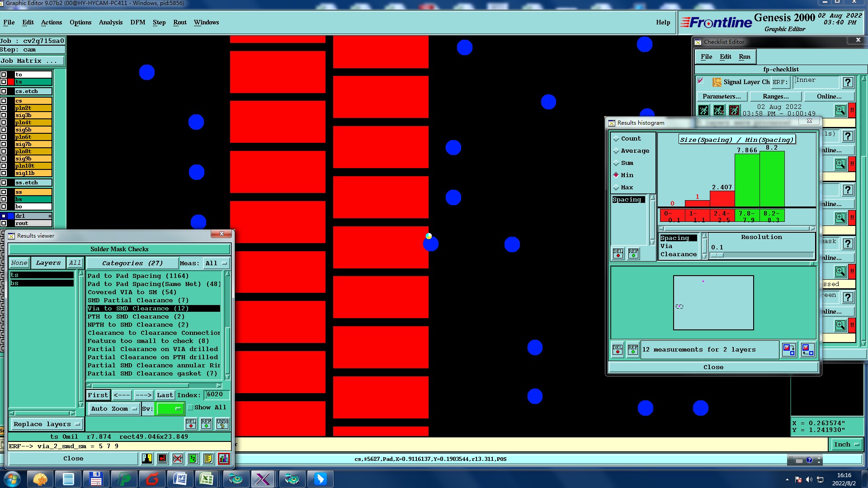The height and width of the screenshot is (488, 868).
Task: Select Via to SMD Clearance (12) row
Action: [x=153, y=309]
